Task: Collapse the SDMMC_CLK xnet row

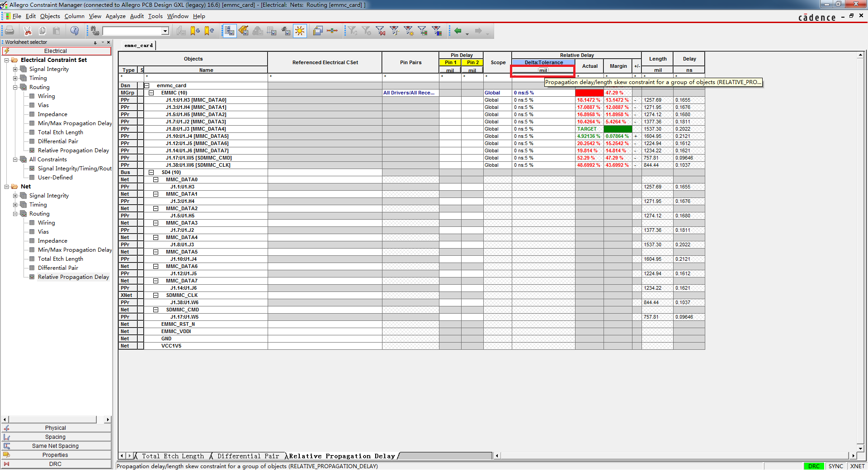Action: (156, 295)
